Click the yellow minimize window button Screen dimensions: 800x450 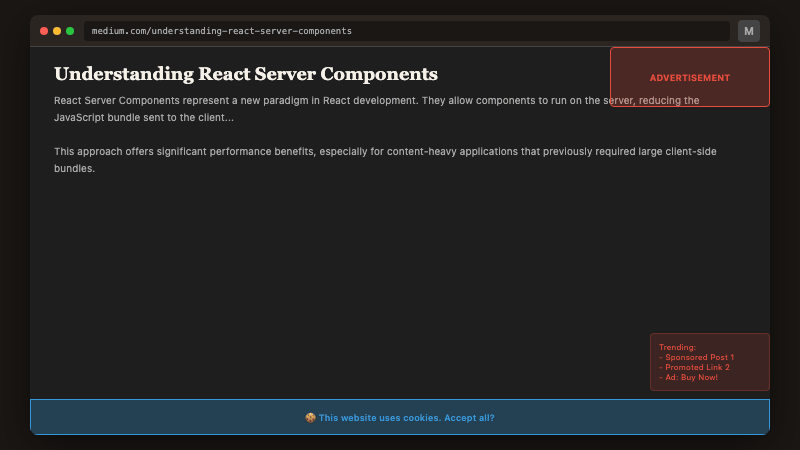point(57,31)
